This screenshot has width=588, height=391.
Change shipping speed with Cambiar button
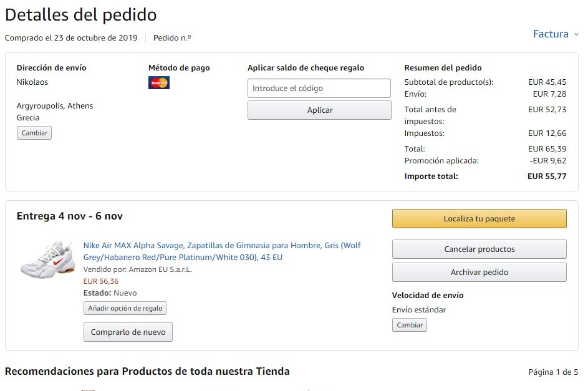pyautogui.click(x=410, y=325)
